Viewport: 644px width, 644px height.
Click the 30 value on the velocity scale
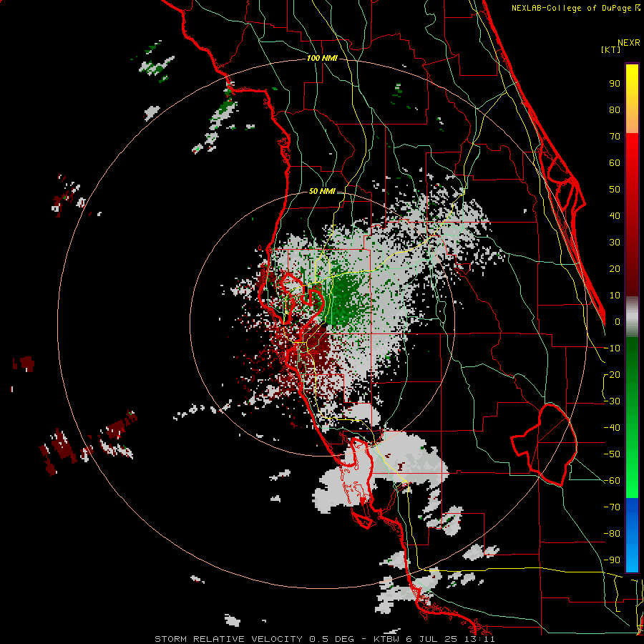(615, 243)
